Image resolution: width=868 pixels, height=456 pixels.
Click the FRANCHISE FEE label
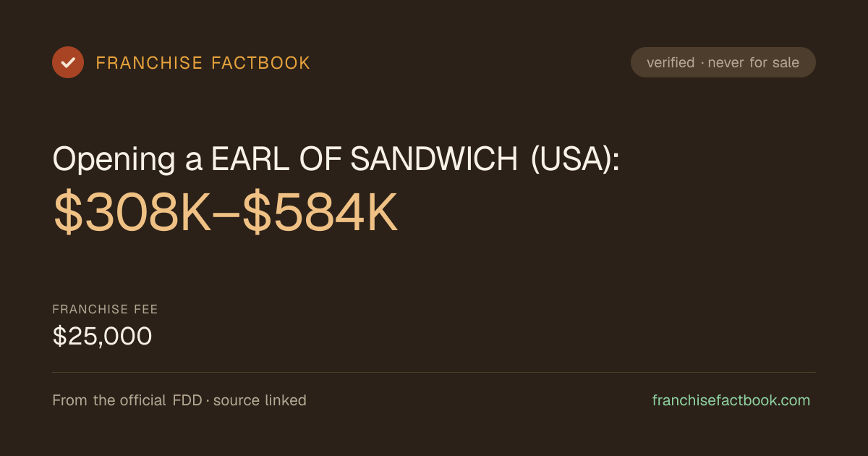pyautogui.click(x=105, y=310)
